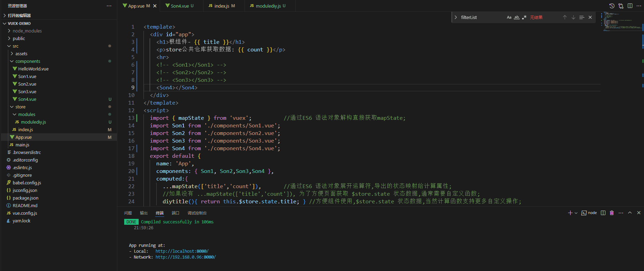Image resolution: width=644 pixels, height=271 pixels.
Task: Switch to the 问题 panel tab
Action: pos(128,213)
